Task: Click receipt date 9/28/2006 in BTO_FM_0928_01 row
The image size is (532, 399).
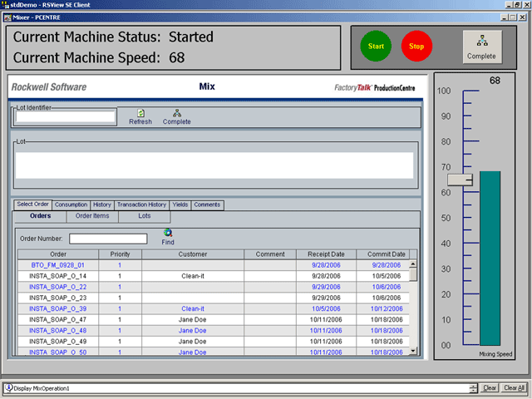Action: [326, 265]
